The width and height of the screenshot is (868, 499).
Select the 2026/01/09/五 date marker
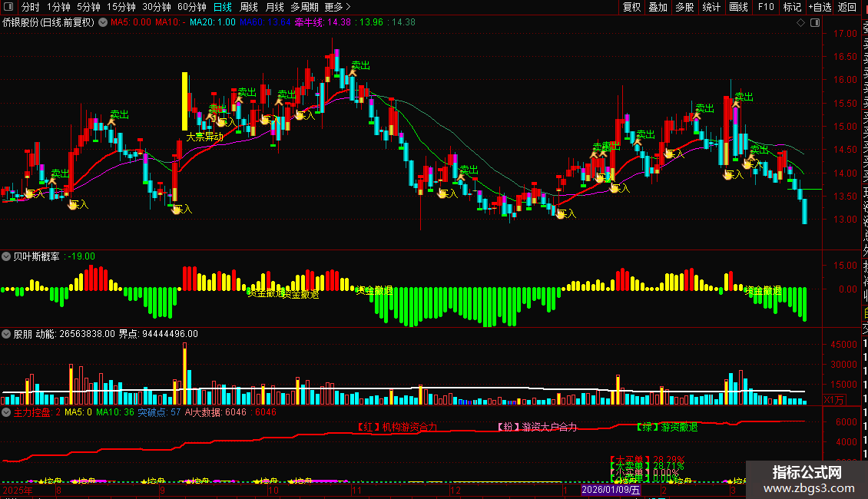[611, 490]
